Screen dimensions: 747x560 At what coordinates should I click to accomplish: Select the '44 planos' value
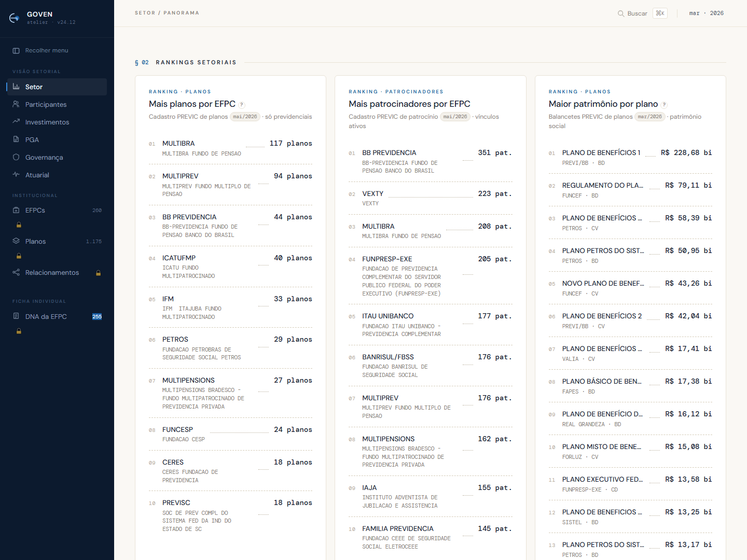click(x=293, y=217)
